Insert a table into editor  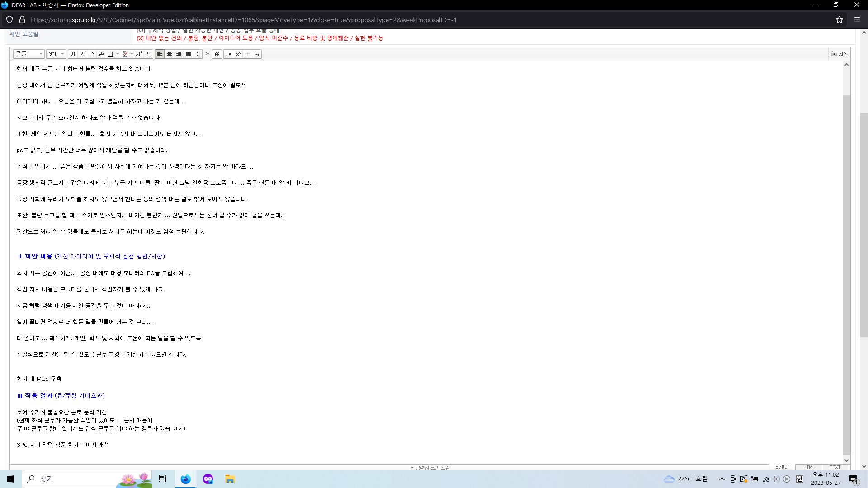tap(247, 54)
